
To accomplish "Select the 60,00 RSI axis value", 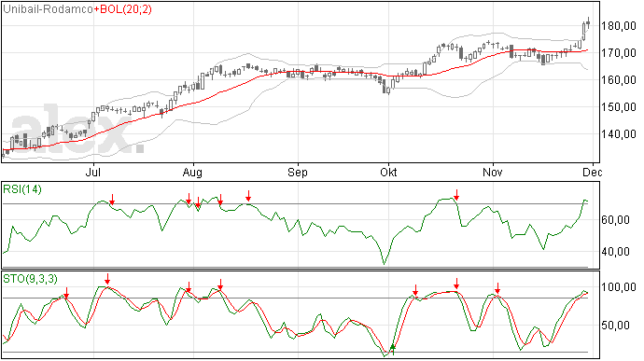I will [615, 220].
